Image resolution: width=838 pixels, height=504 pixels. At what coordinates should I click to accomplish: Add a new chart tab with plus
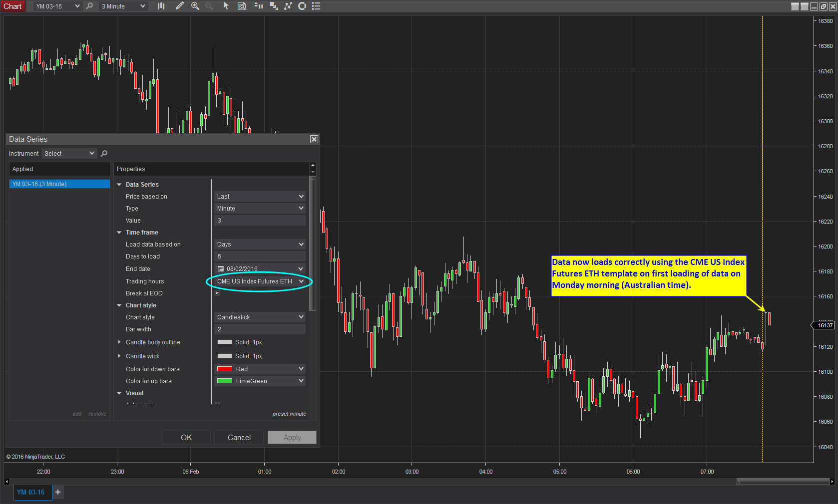(58, 492)
